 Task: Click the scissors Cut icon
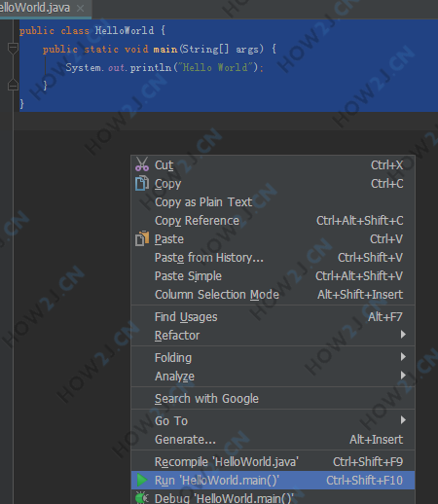point(142,164)
